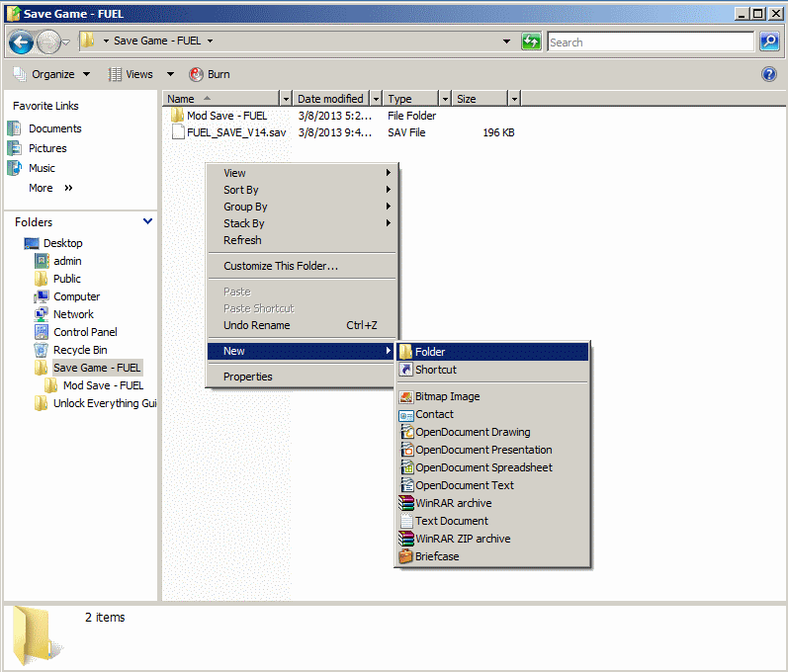Open the Size column filter dropdown
This screenshot has width=788, height=672.
514,99
